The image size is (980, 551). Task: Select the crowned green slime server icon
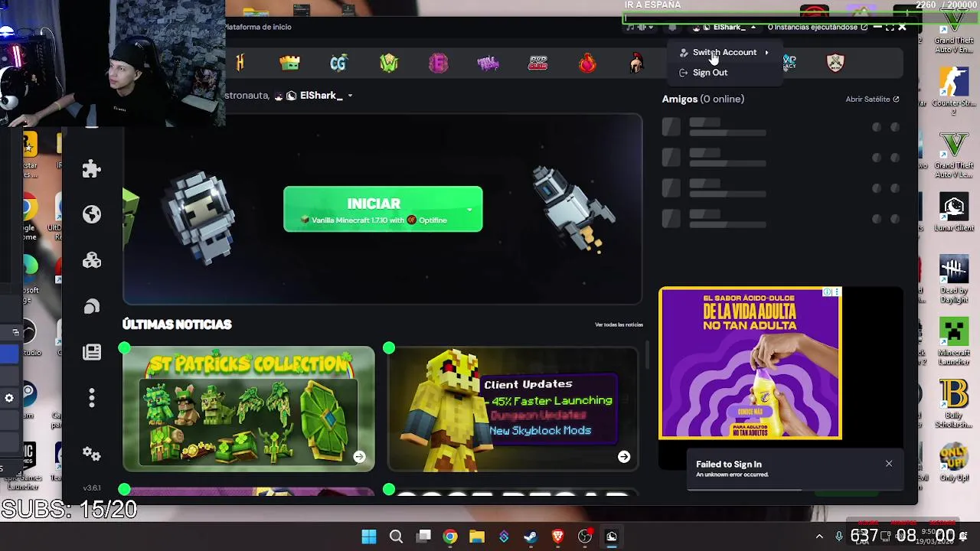click(x=289, y=63)
